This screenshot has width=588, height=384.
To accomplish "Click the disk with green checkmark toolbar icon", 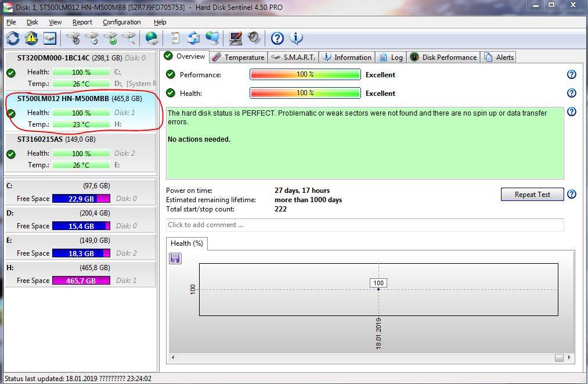I will 111,38.
